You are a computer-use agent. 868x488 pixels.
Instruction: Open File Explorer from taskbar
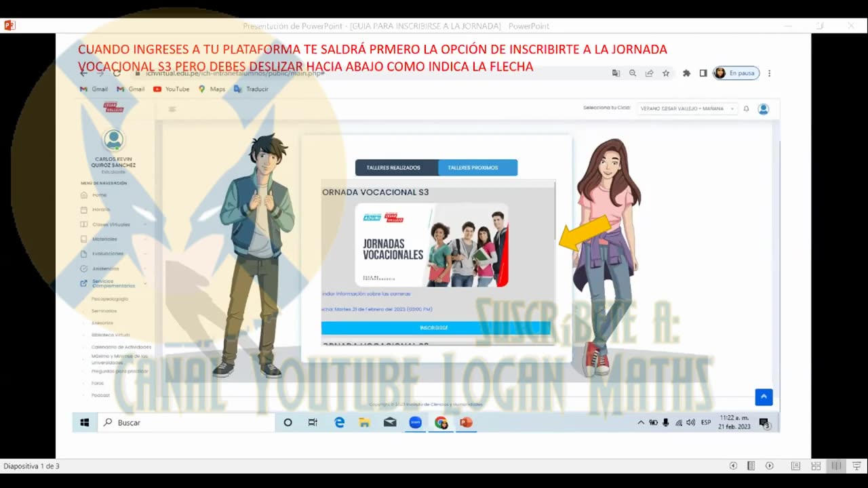364,422
